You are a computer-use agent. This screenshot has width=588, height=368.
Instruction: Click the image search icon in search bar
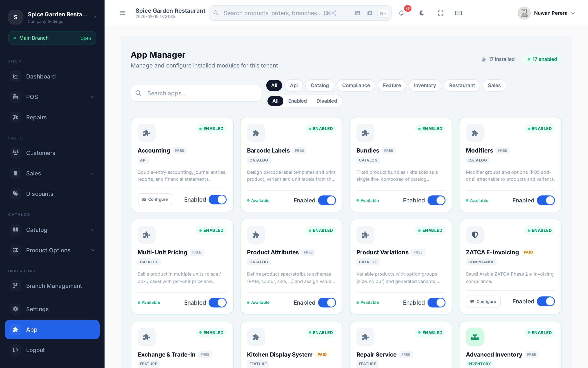pos(357,13)
